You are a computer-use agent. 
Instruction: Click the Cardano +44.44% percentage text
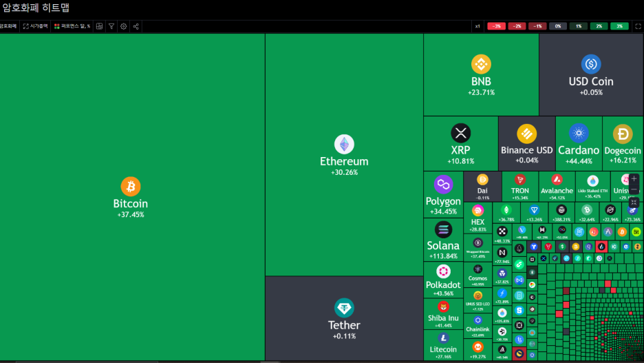point(579,161)
